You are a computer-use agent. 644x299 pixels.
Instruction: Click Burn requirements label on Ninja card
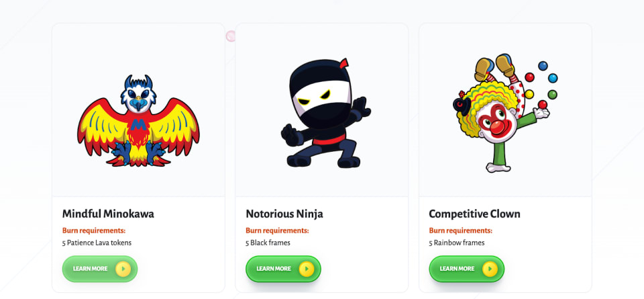[x=277, y=230]
